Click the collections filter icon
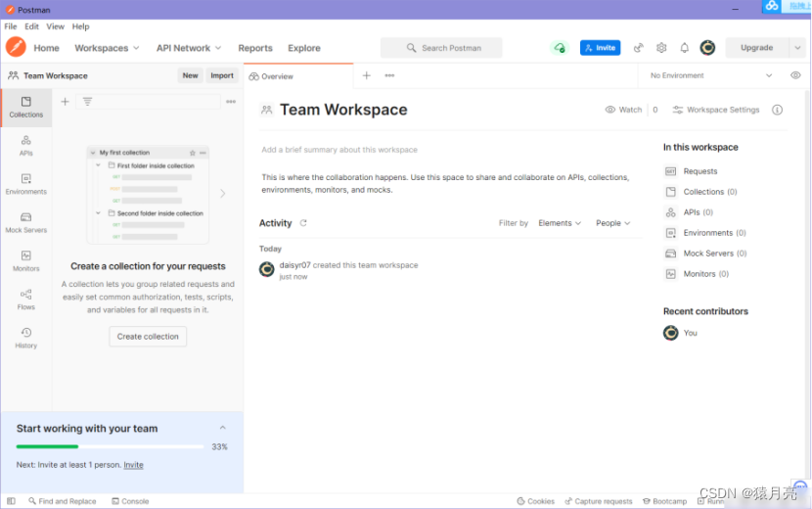This screenshot has width=812, height=509. [87, 102]
